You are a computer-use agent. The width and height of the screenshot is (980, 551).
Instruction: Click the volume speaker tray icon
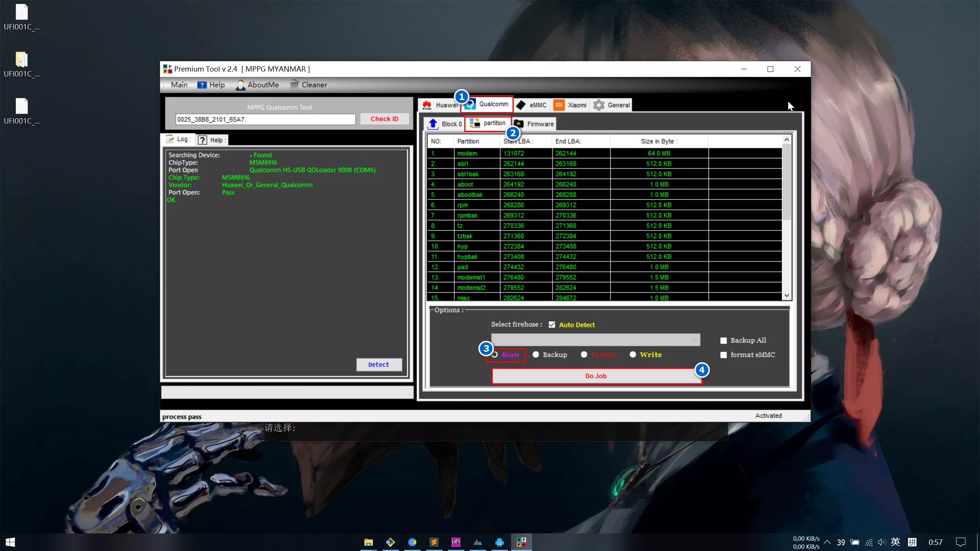(882, 542)
